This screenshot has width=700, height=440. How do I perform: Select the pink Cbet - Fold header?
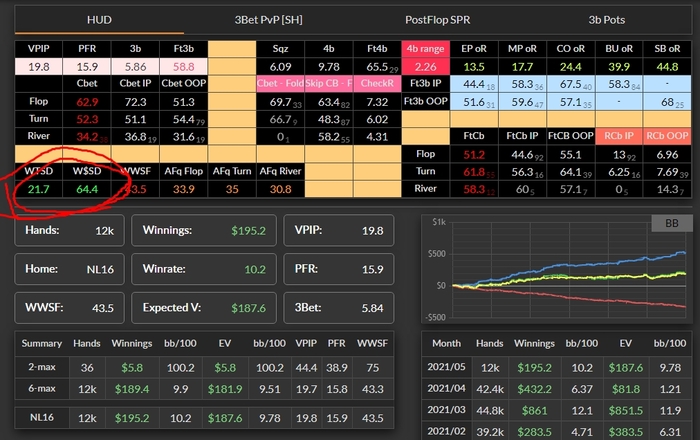click(280, 83)
